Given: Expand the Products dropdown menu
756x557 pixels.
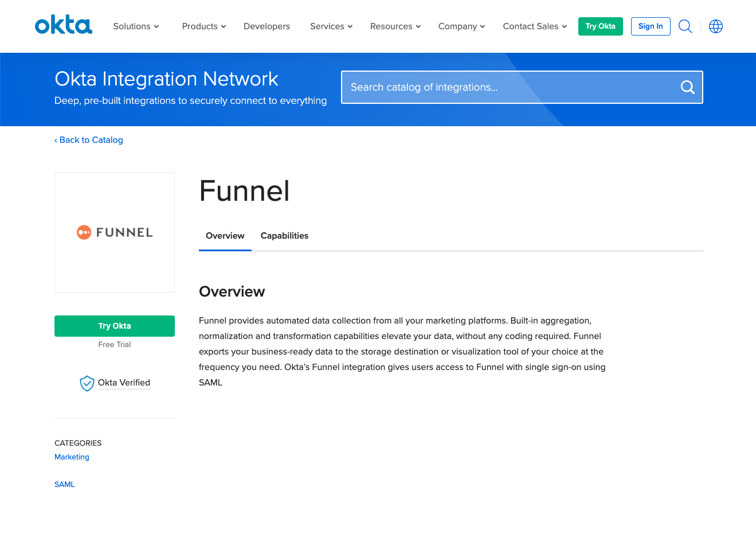Looking at the screenshot, I should pos(204,26).
